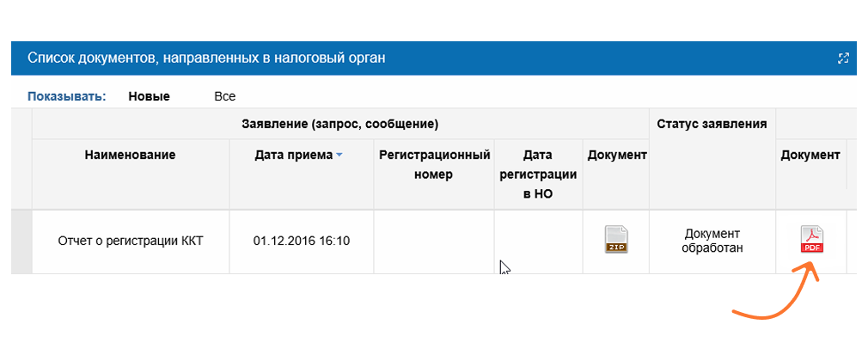Click the Дата приема column header
This screenshot has height=355, width=868.
pos(294,155)
